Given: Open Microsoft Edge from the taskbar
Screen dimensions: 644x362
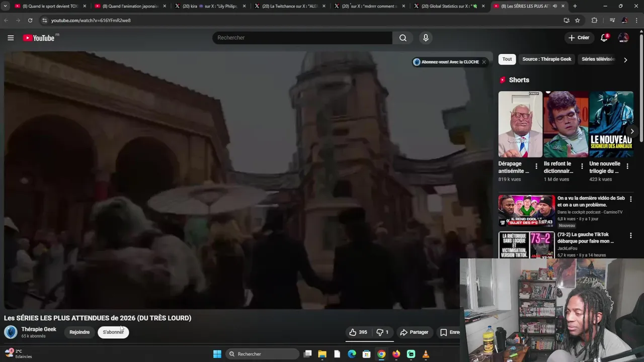Looking at the screenshot, I should tap(352, 354).
